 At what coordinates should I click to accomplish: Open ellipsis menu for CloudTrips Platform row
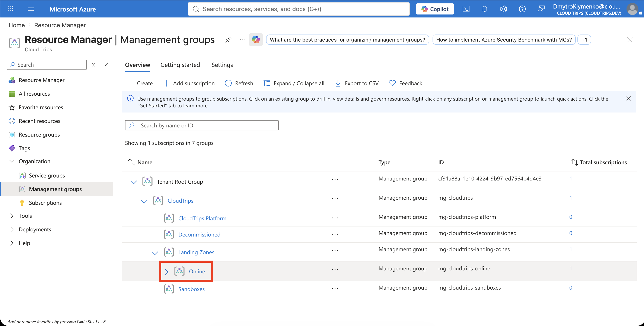[x=335, y=218]
